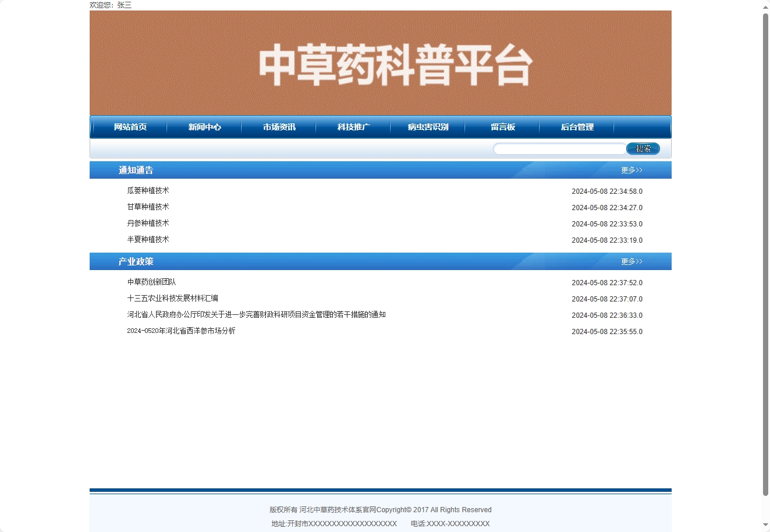Select the 病虫害识别 navigation item

click(428, 127)
